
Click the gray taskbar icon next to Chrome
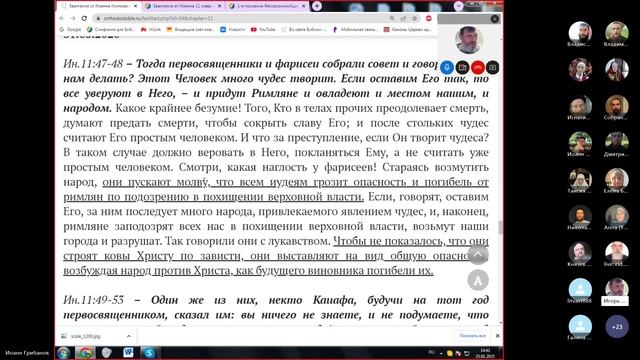107,353
